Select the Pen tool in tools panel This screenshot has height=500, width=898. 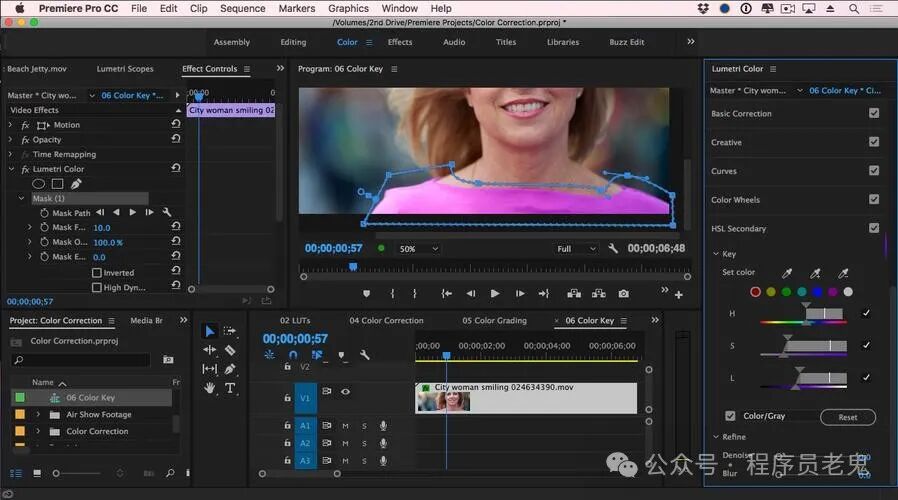(230, 369)
